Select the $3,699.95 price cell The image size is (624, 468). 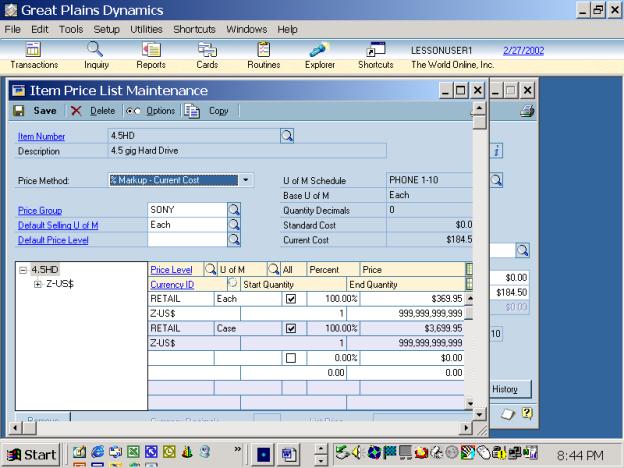click(x=412, y=328)
